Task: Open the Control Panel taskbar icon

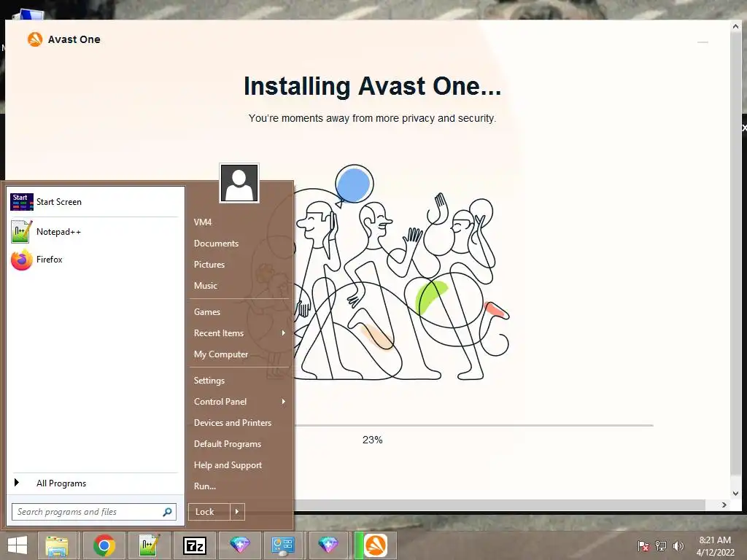Action: click(283, 545)
